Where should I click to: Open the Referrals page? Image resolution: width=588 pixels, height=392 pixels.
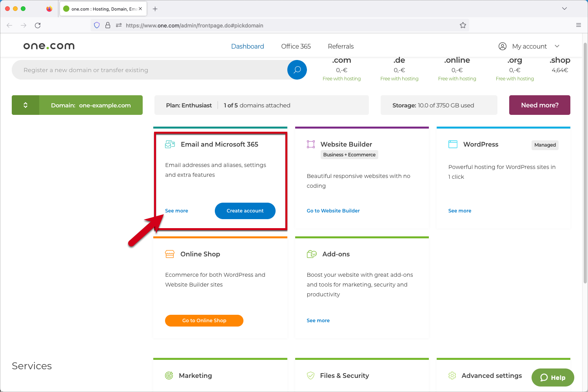click(340, 46)
